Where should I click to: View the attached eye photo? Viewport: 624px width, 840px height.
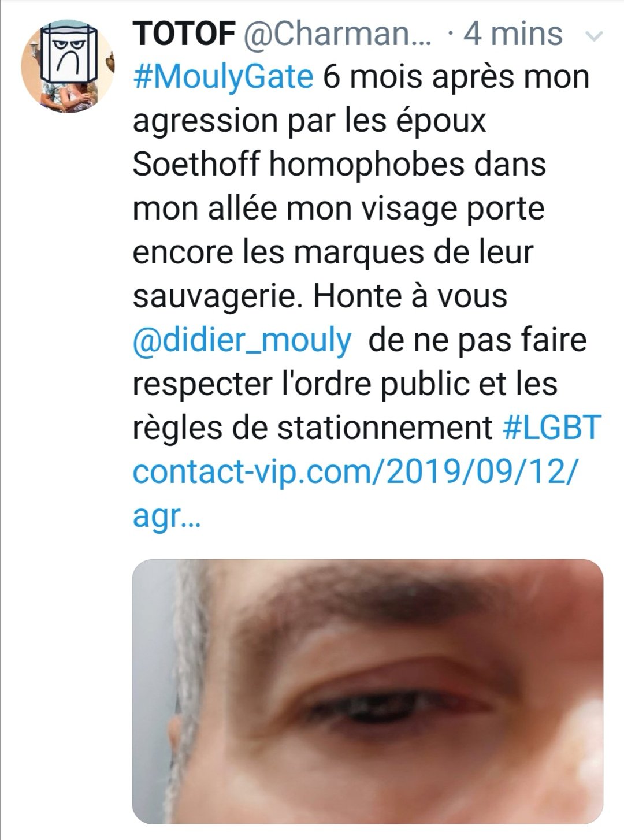pos(367,692)
